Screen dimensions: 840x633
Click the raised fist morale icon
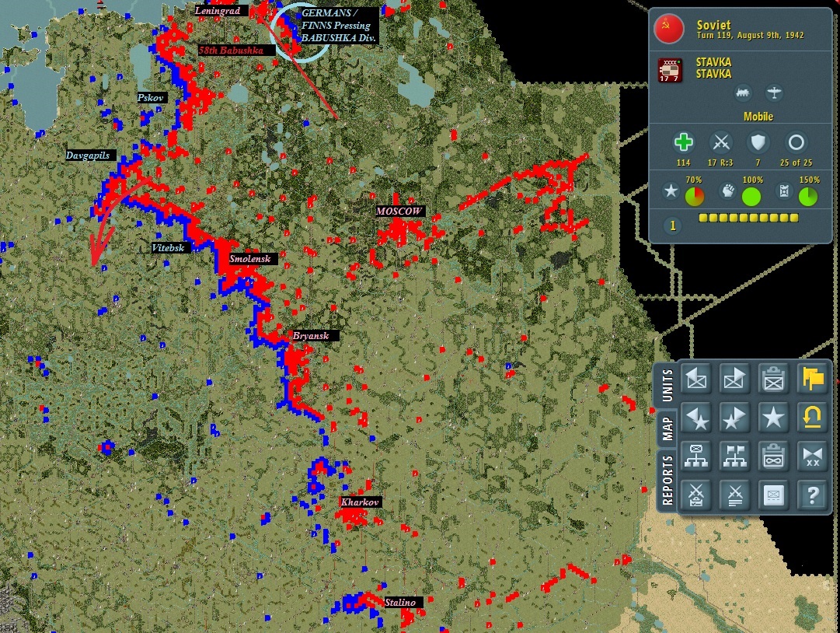click(727, 191)
